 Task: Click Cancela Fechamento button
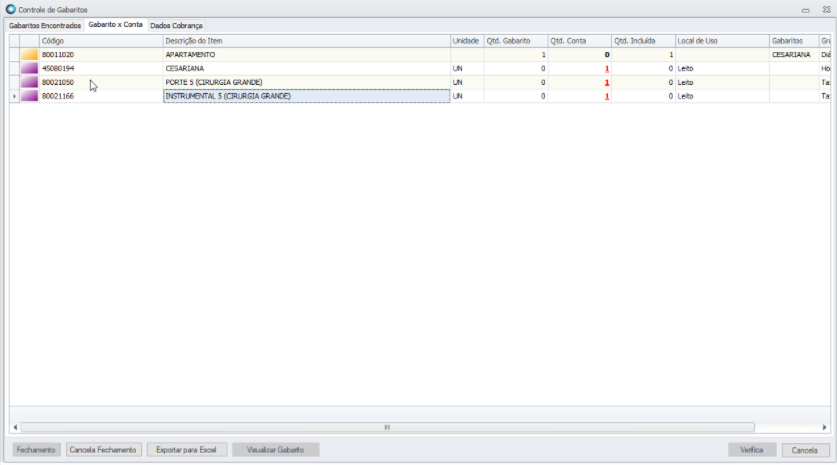coord(103,450)
